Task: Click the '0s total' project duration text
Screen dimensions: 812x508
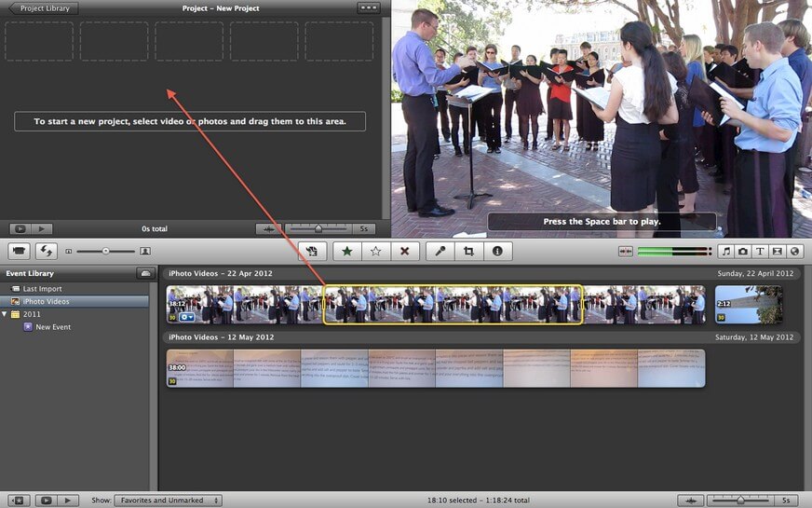Action: click(155, 228)
